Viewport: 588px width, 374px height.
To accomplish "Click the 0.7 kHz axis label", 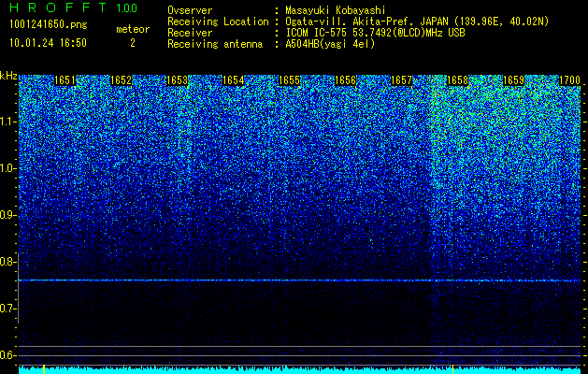I will point(7,309).
